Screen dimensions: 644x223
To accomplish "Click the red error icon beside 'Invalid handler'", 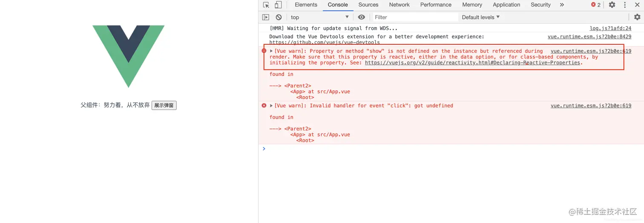I will click(264, 106).
